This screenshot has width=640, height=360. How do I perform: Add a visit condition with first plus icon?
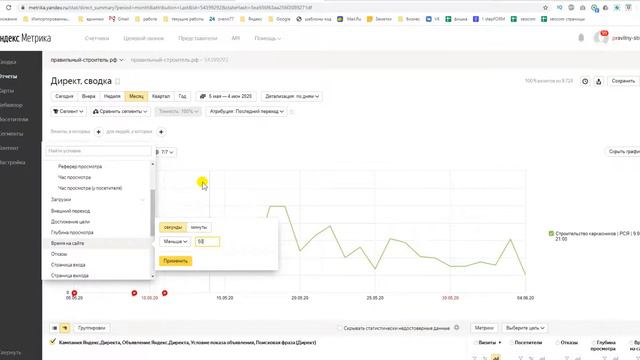pyautogui.click(x=98, y=132)
